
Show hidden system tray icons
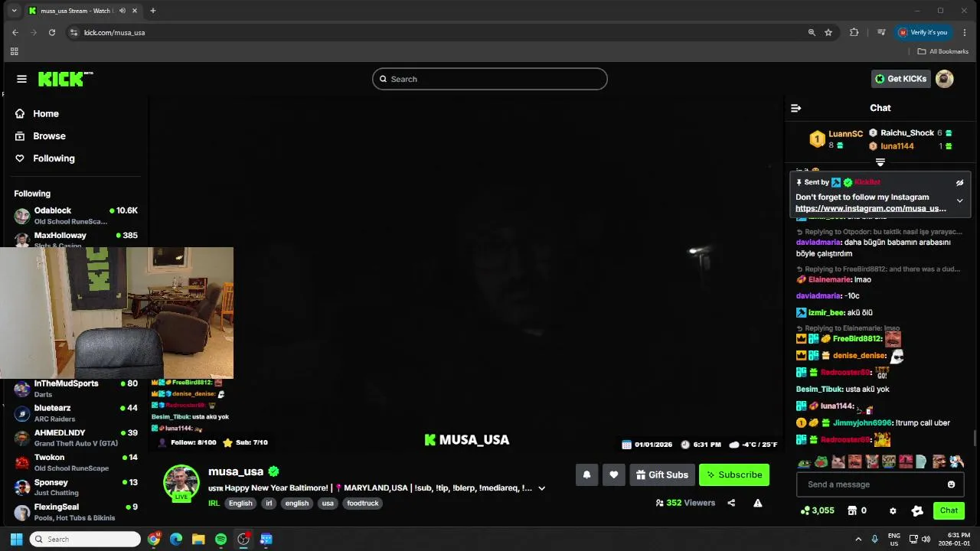pos(858,540)
